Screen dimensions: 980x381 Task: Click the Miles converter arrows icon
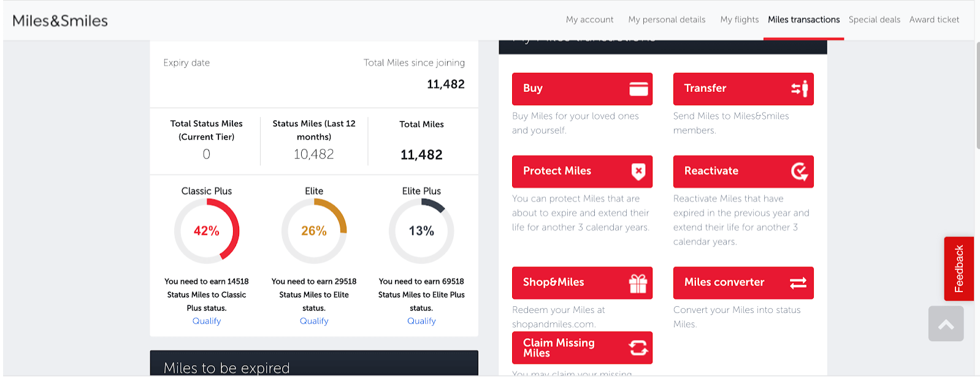tap(798, 283)
